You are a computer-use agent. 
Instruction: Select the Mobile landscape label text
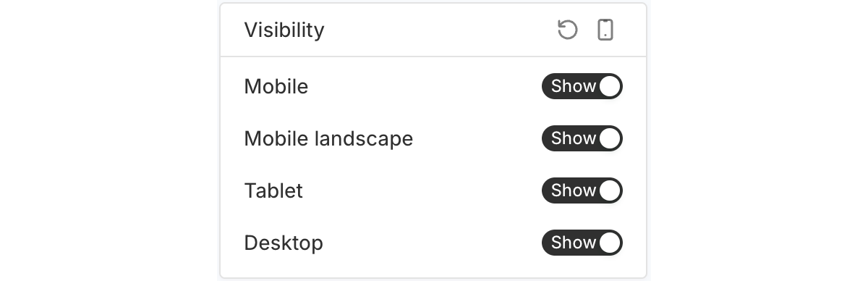328,139
